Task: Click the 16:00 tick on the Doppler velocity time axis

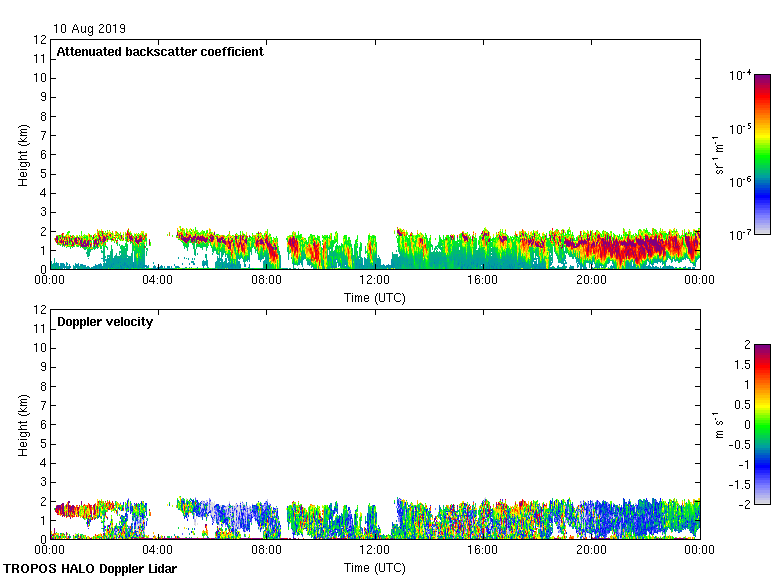Action: [483, 551]
